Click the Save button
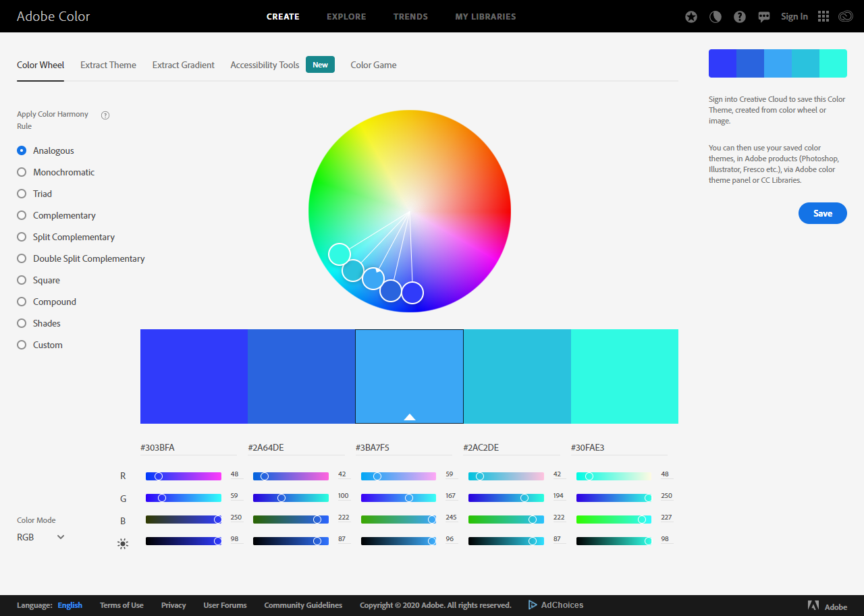The image size is (864, 616). [822, 213]
